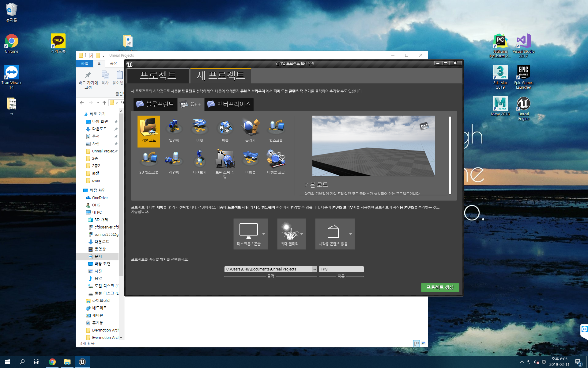This screenshot has width=588, height=368.
Task: Open 시작용 콘텐츠 없음 dropdown
Action: [335, 234]
